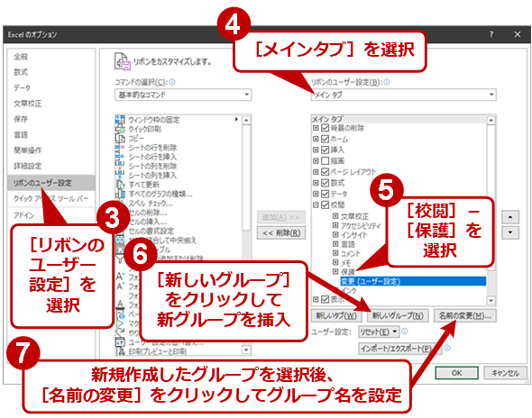Select the シートの行を挿入 icon
This screenshot has height=418, width=532.
pos(120,157)
